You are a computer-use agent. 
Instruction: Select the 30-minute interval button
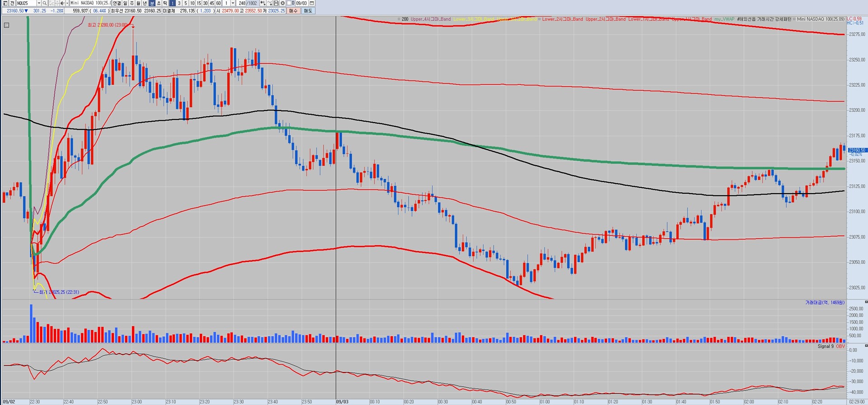205,3
